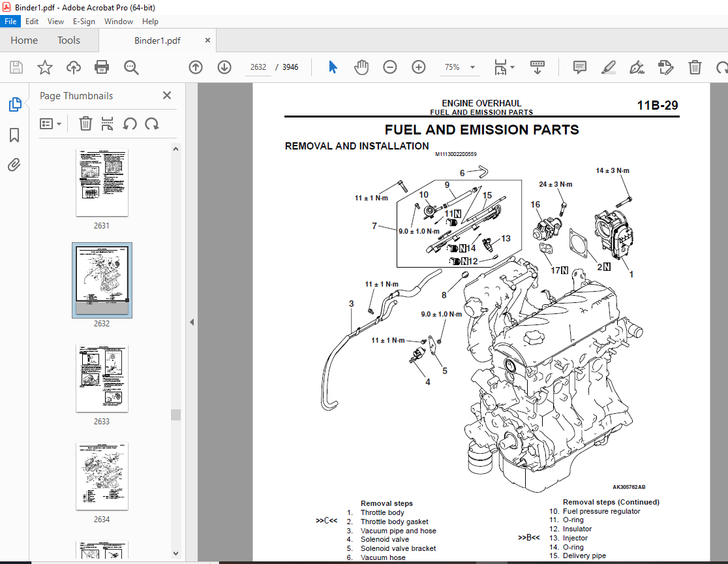
Task: Open Attachments paperclip panel
Action: coord(14,165)
